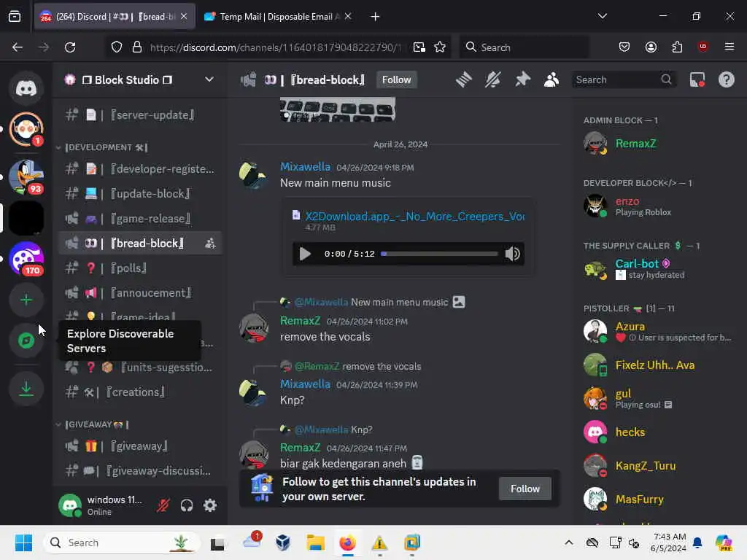747x560 pixels.
Task: Click the keyboard image attachment thumbnail
Action: (338, 109)
